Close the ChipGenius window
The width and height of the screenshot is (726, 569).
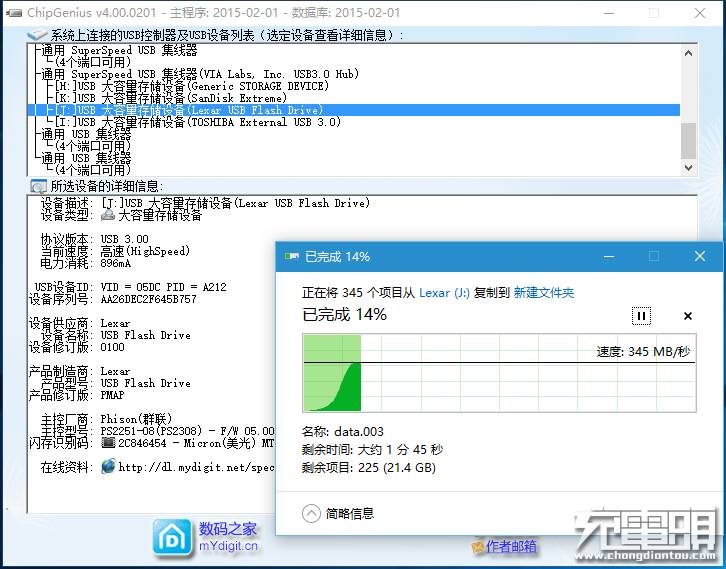[700, 13]
